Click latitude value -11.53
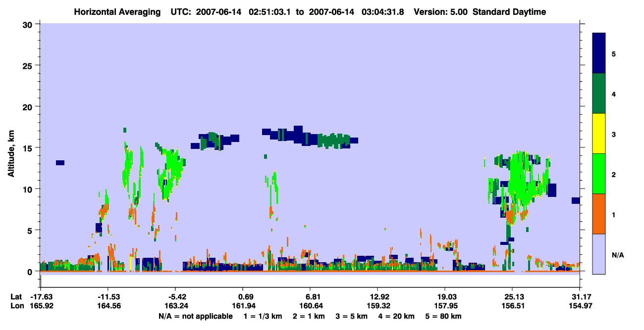 pos(107,297)
